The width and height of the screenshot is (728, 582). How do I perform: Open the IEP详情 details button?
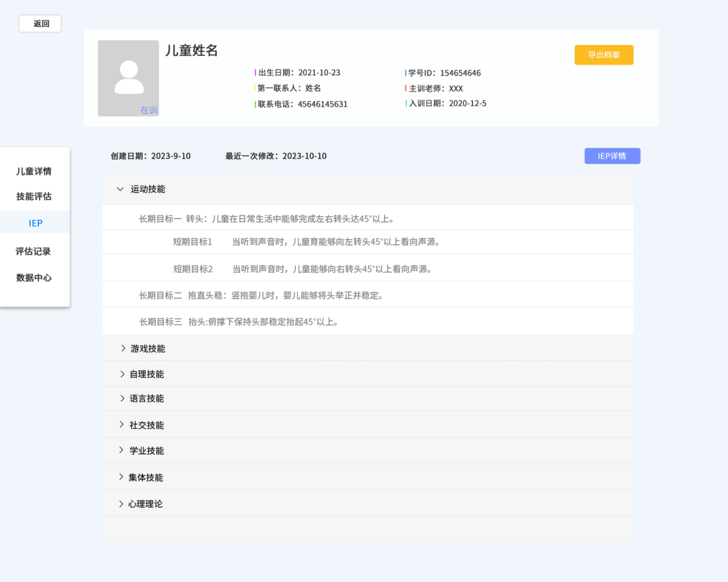(611, 156)
